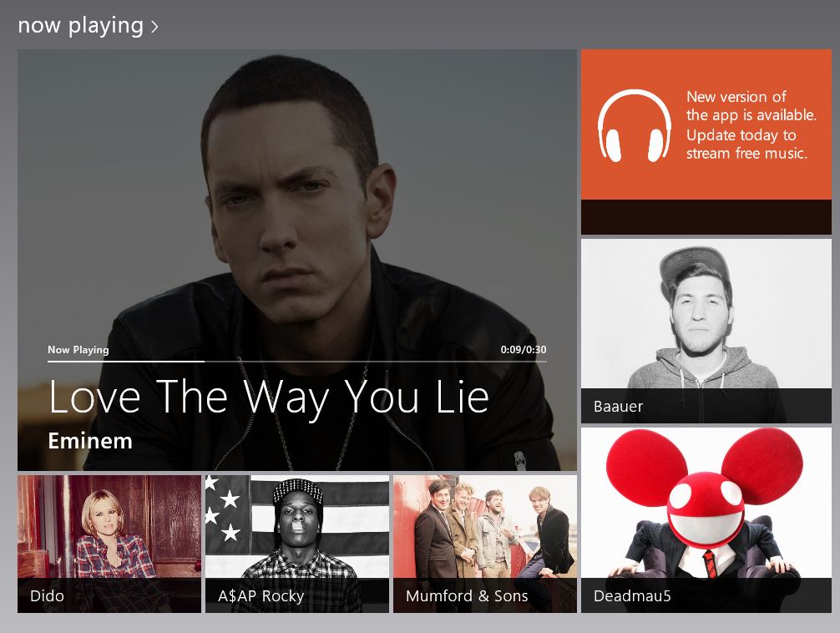Click the A$AP Rocky name caption
Screen dimensions: 840x633
pyautogui.click(x=261, y=595)
